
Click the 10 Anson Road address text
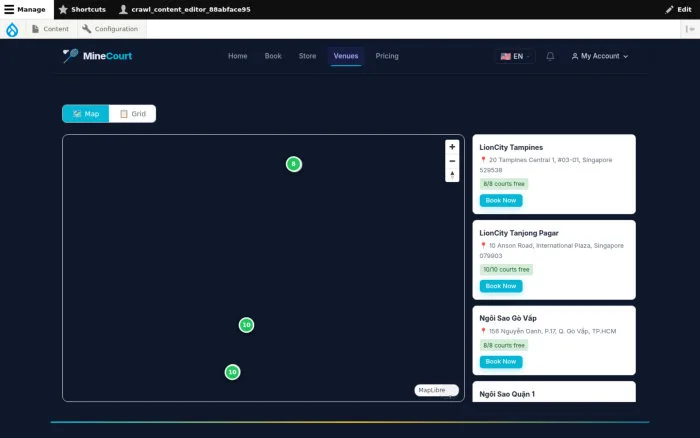point(552,250)
